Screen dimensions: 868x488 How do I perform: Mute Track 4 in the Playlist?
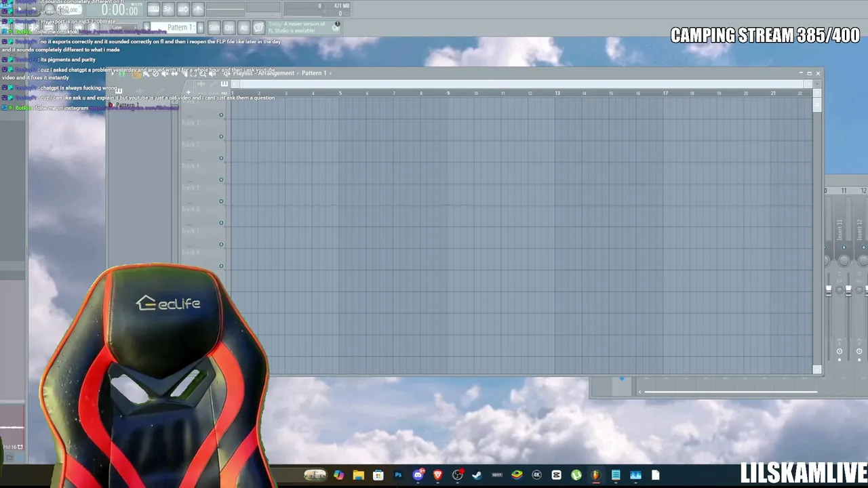coord(221,180)
